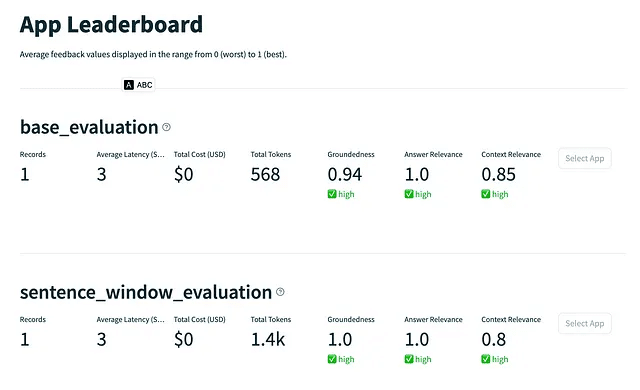The width and height of the screenshot is (640, 390).
Task: Click the green check under base_evaluation Answer Relevance
Action: 409,194
